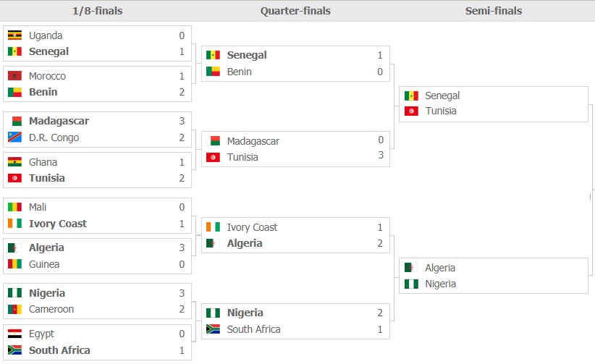This screenshot has width=595, height=364.
Task: Open Madagascar link in quarter-finals
Action: click(253, 141)
